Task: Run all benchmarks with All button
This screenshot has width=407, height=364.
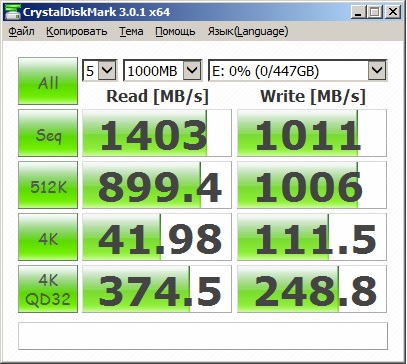Action: [48, 81]
